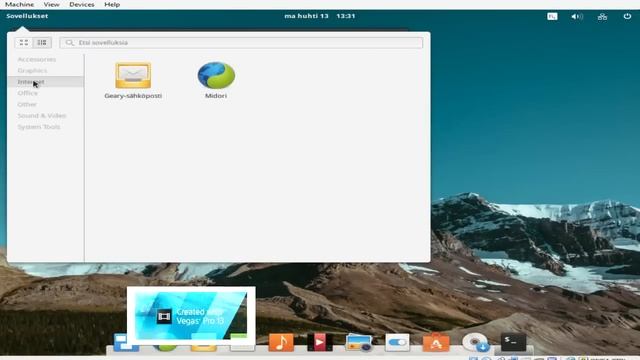
Task: Launch the disc installer icon in dock
Action: coord(475,342)
